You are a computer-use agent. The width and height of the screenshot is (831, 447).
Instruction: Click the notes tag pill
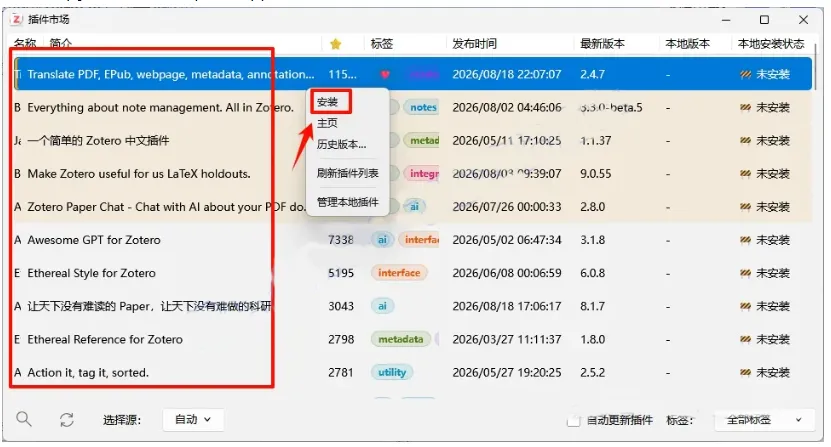(x=422, y=108)
